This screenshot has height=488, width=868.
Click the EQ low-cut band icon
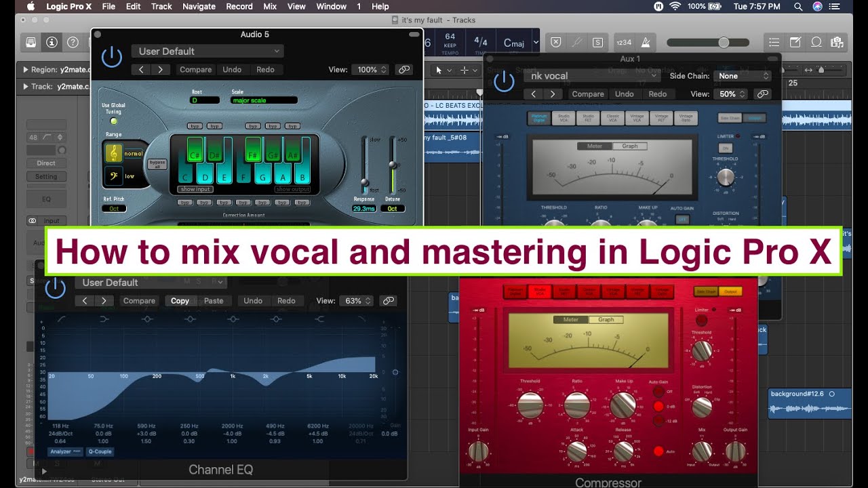pos(62,319)
